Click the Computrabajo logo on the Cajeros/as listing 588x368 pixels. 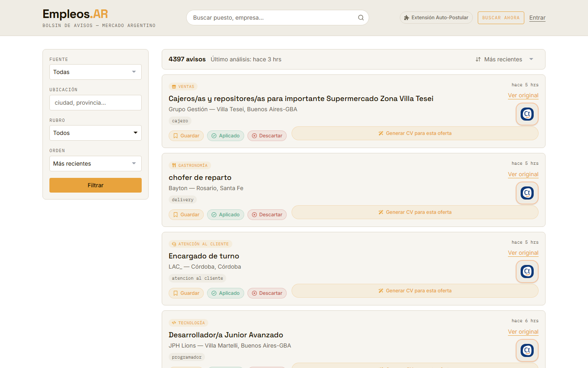(x=527, y=114)
